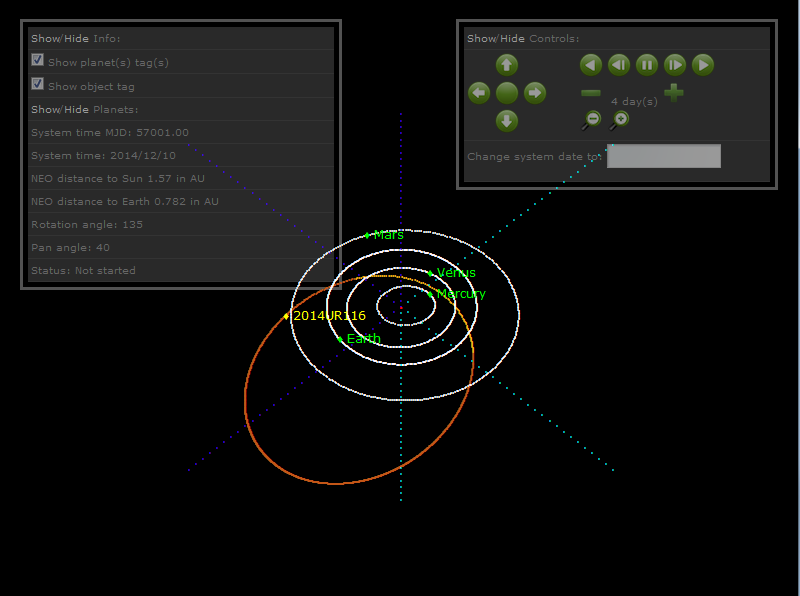Click the Change system date input field
800x596 pixels.
tap(664, 156)
